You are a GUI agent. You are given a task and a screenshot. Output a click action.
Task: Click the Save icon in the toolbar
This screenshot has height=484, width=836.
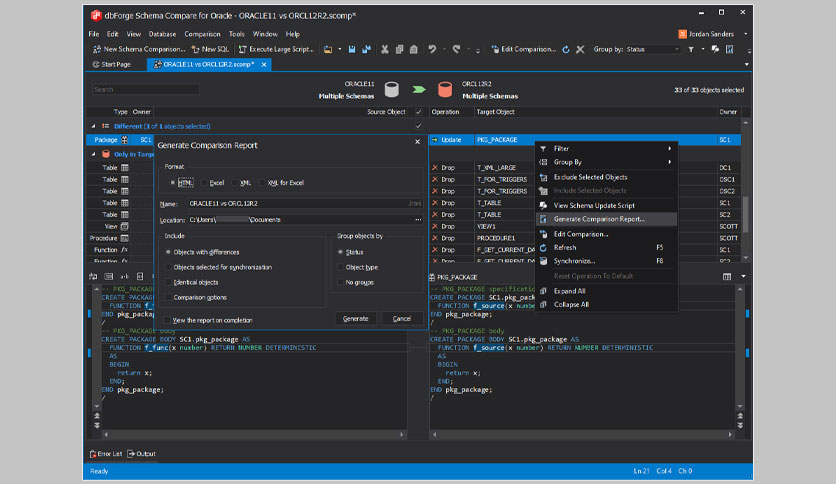352,49
